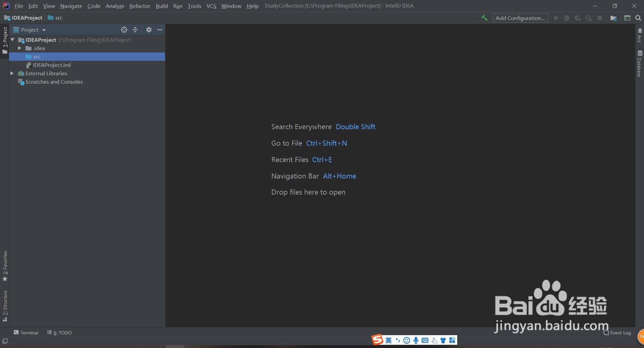This screenshot has width=644, height=348.
Task: Open the File menu
Action: [x=19, y=6]
